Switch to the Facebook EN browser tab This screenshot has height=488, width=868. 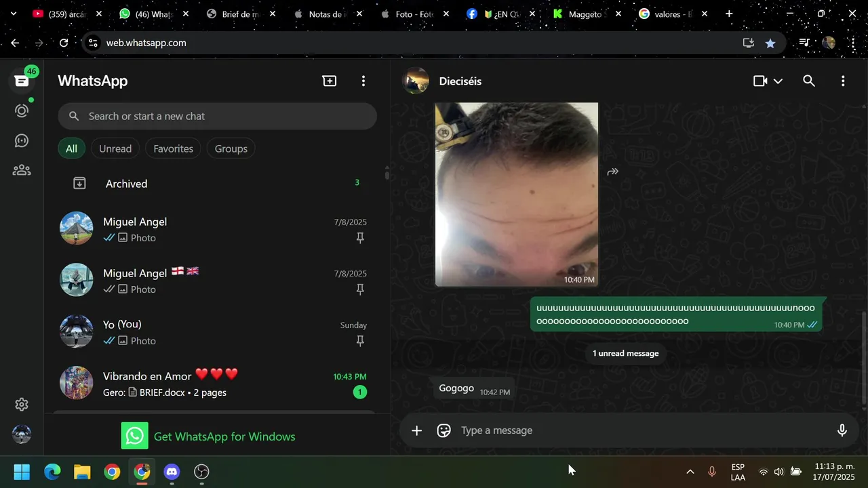[x=500, y=14]
